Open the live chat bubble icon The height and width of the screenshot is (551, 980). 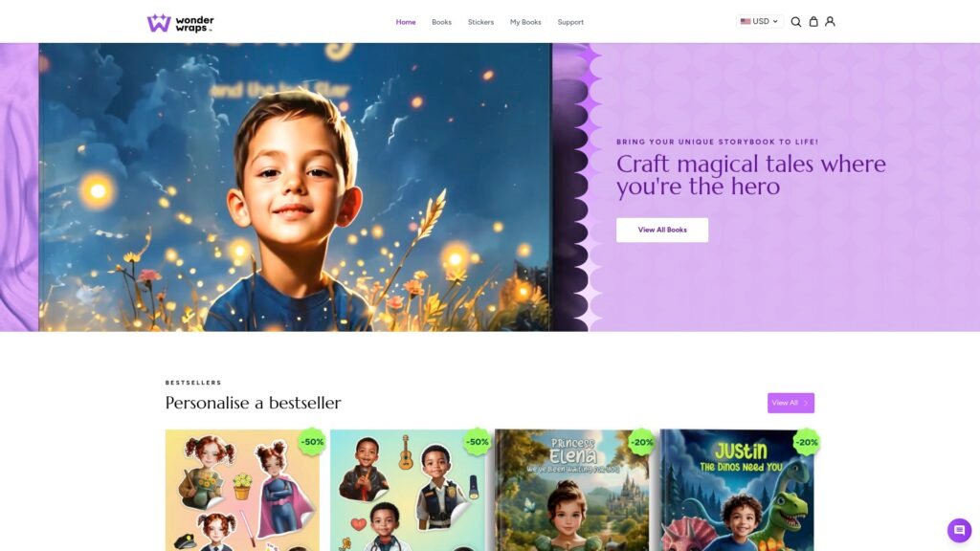pos(959,530)
